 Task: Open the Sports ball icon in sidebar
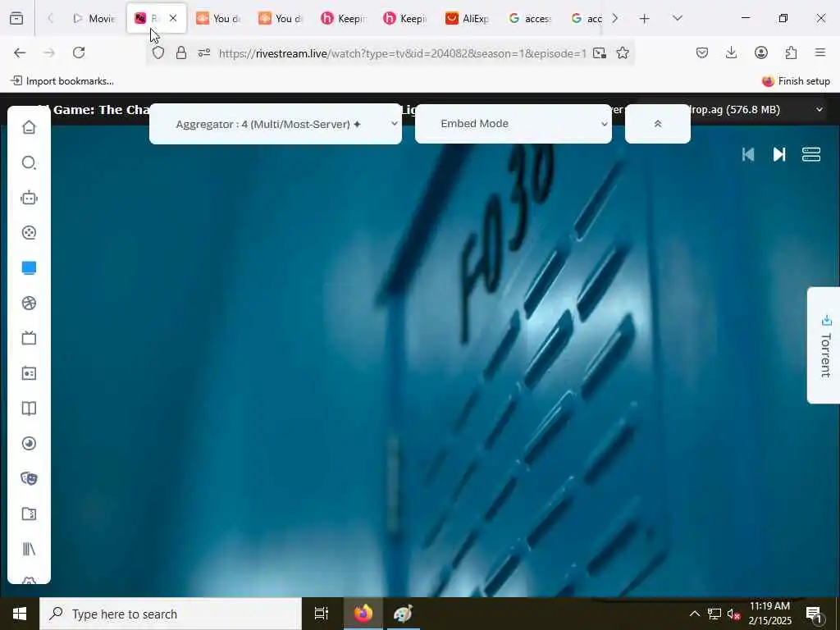[29, 304]
